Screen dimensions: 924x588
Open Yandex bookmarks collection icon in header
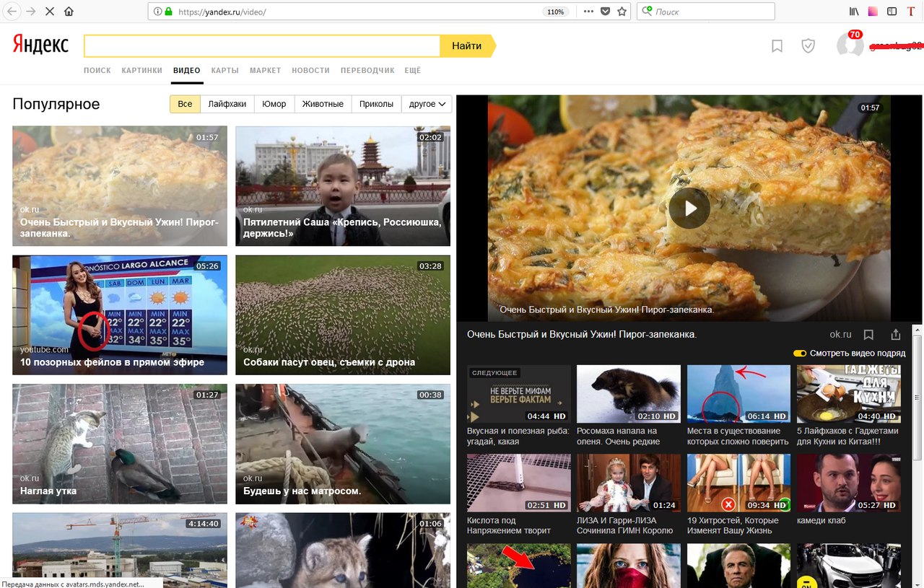point(777,46)
